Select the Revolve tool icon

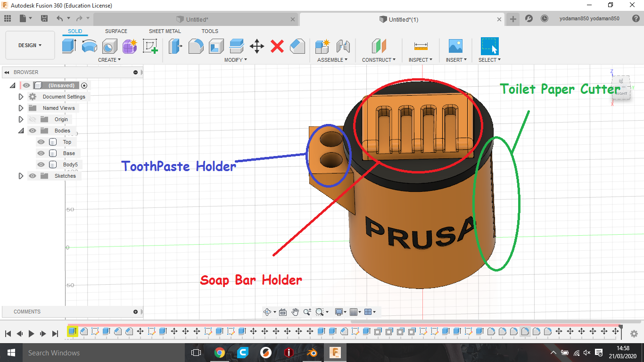90,46
